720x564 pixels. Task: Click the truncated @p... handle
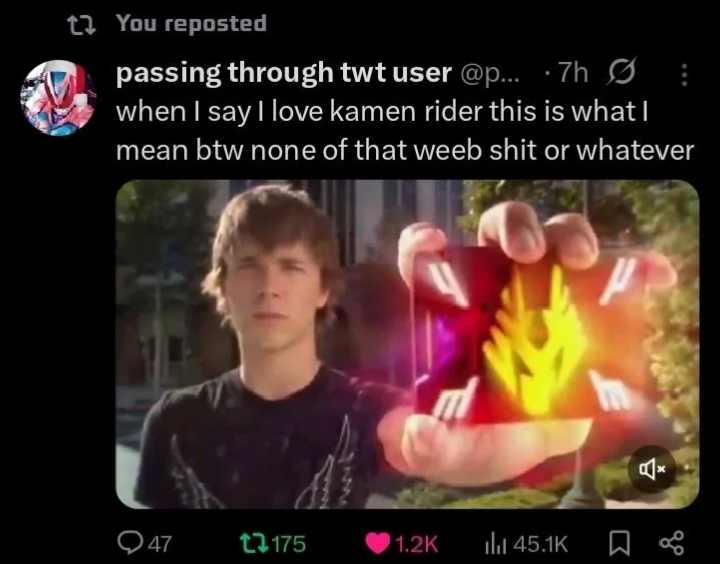point(489,73)
